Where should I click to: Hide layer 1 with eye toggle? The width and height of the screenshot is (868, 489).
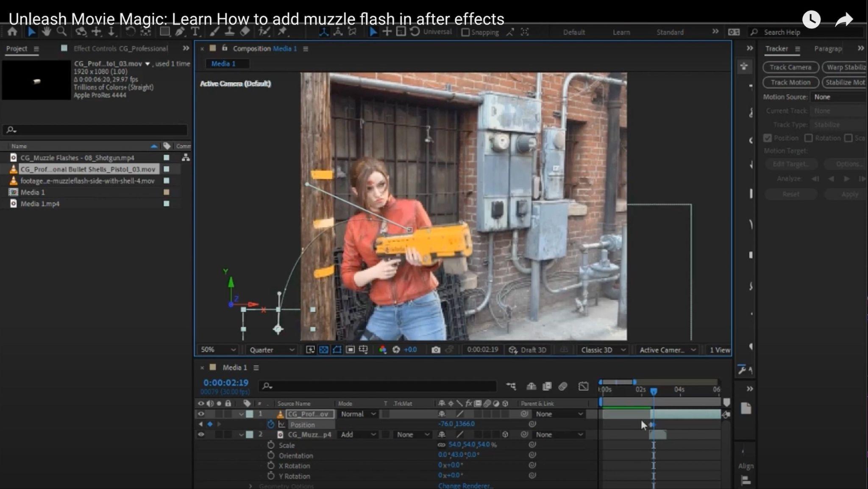coord(201,414)
